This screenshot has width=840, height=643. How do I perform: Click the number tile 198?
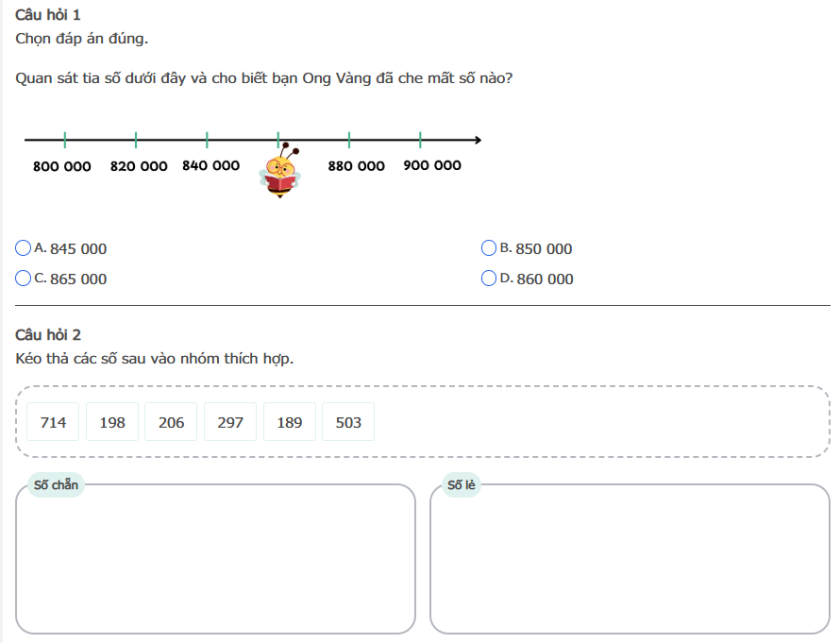click(x=112, y=422)
